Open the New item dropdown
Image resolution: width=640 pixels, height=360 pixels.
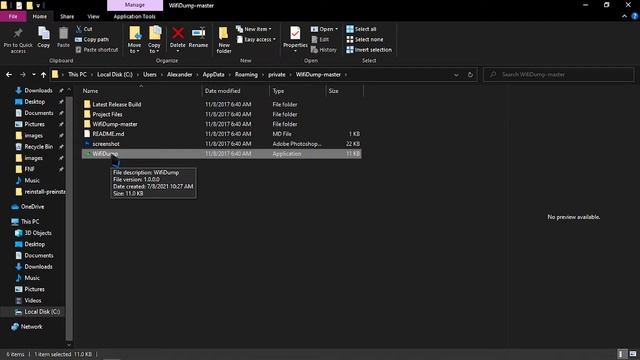click(254, 29)
